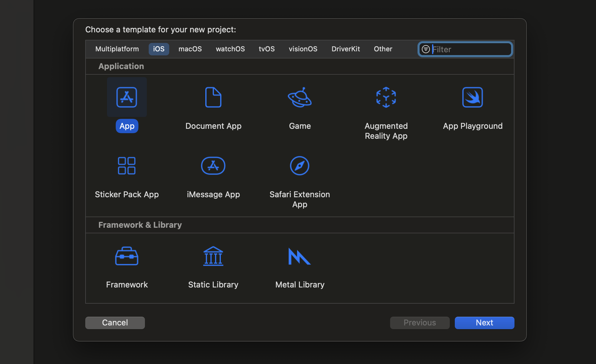Click the "App Playground" label
The width and height of the screenshot is (596, 364).
pos(473,126)
